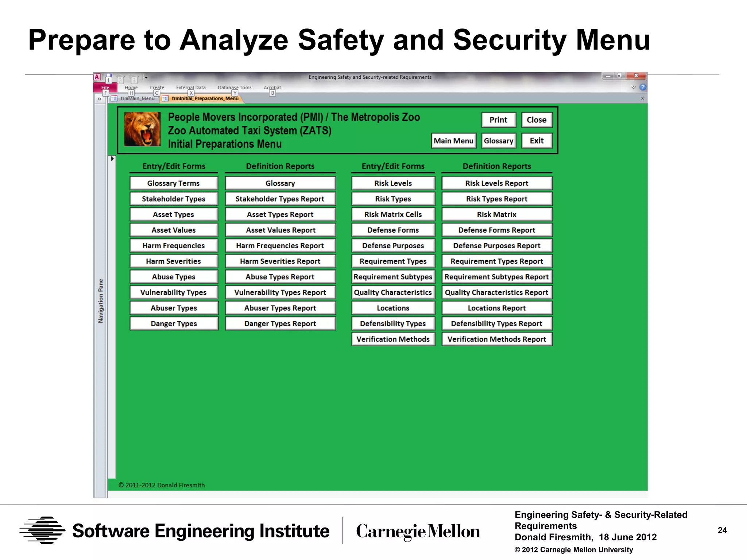Click the Print button

tap(499, 120)
